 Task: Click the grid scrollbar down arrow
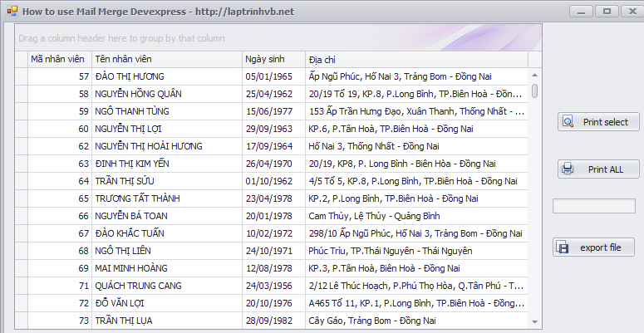click(534, 322)
